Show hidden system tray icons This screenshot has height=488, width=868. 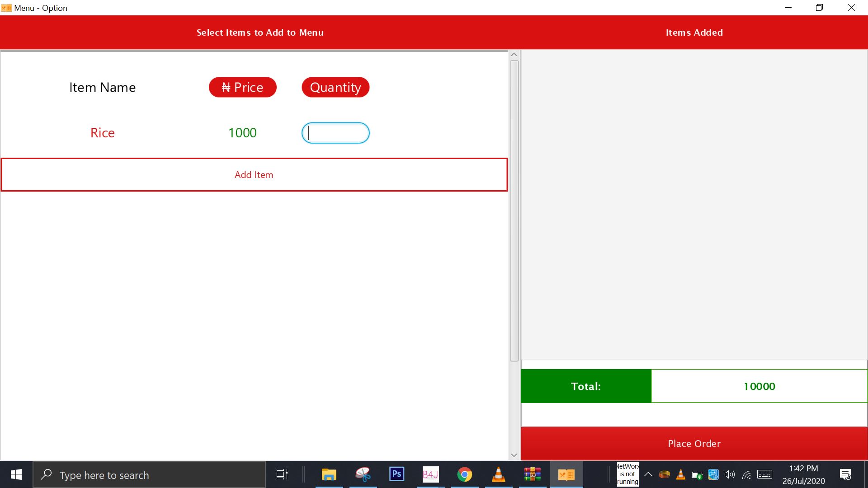pos(648,474)
